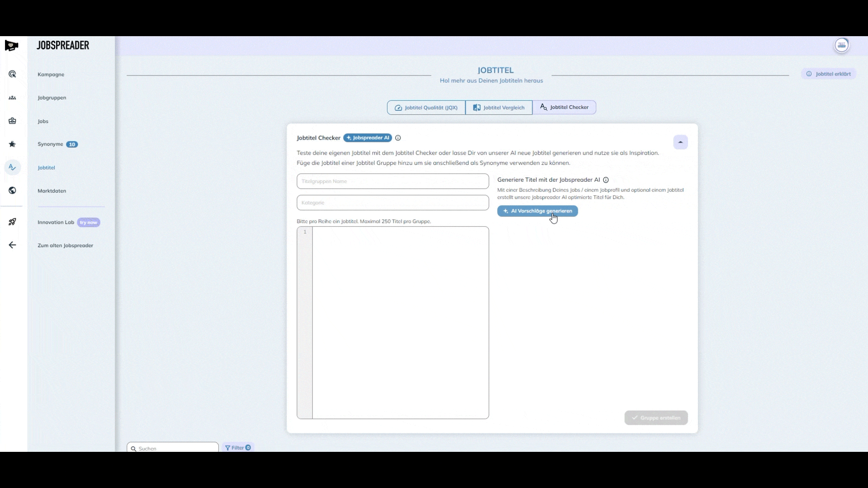
Task: Go to Jobgruppen menu item
Action: tap(52, 98)
